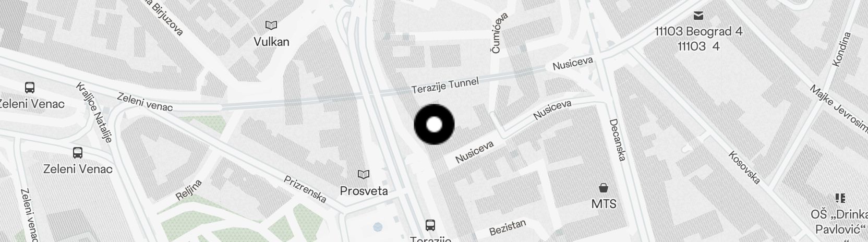
Task: Select the Prosveta bookstore icon
Action: pyautogui.click(x=364, y=174)
